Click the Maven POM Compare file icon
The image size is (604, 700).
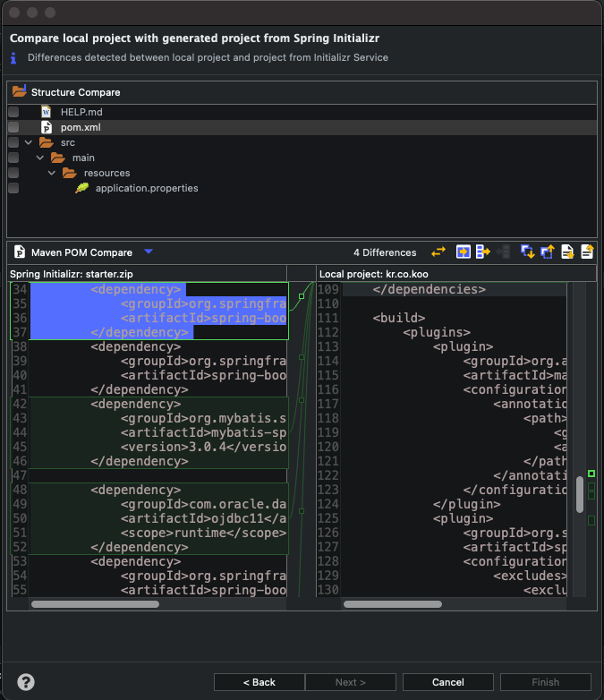tap(19, 252)
